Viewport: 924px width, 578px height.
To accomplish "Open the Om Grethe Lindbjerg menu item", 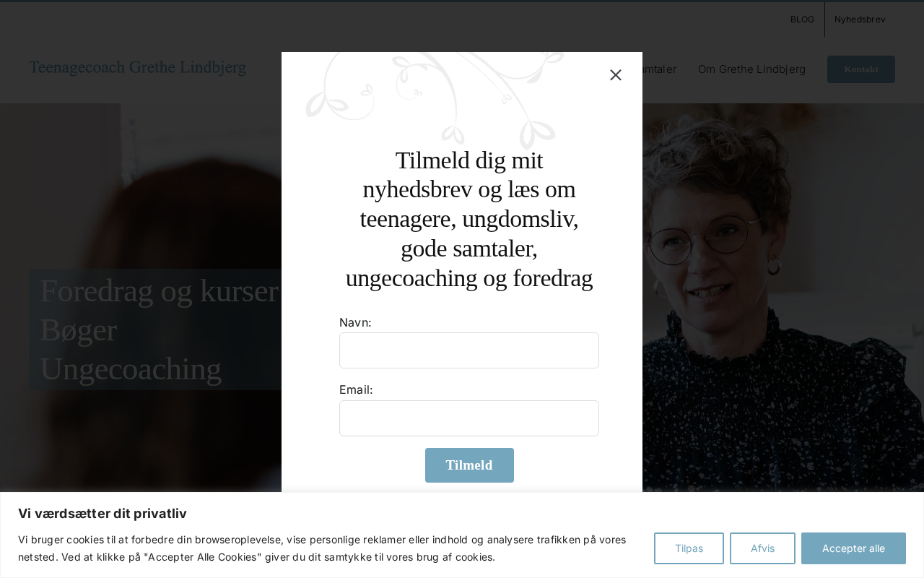I will [751, 69].
